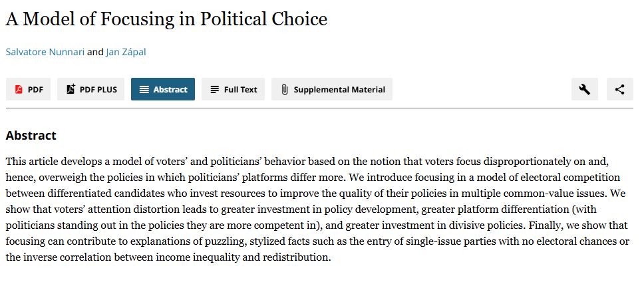Click the horizontal divider below the toolbar

coord(319,108)
